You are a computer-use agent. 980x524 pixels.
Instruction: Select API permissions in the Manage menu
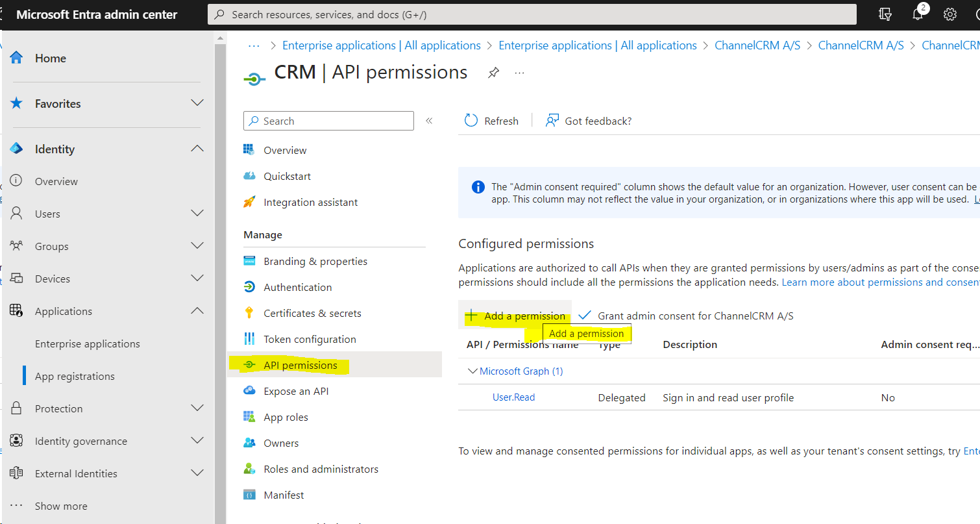pos(334,365)
